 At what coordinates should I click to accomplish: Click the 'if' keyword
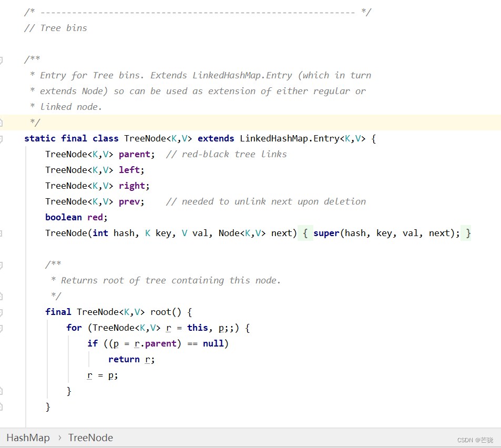click(x=93, y=343)
